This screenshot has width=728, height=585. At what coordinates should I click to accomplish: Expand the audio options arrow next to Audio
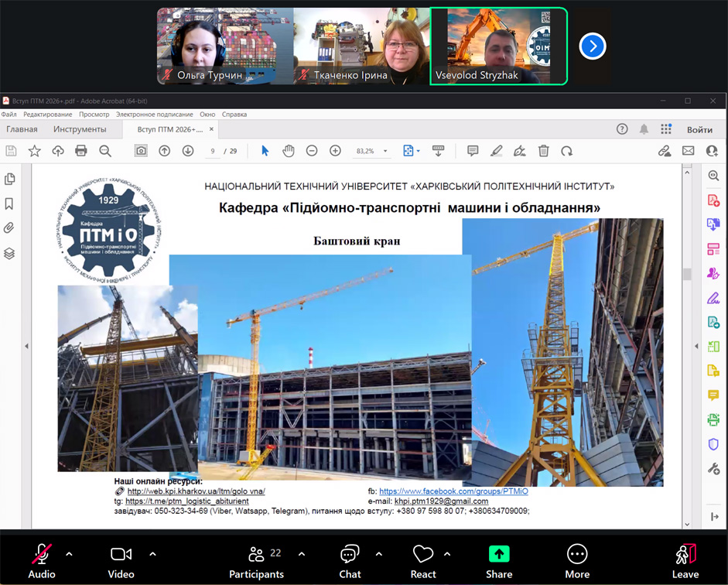point(69,554)
